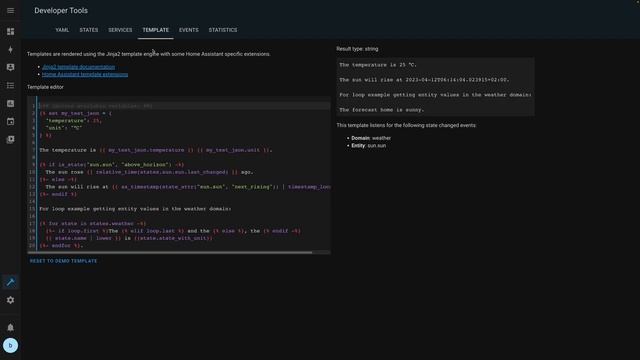Click result text 'The forecast home is sunny.'
Viewport: 640px width, 360px height.
tap(382, 110)
